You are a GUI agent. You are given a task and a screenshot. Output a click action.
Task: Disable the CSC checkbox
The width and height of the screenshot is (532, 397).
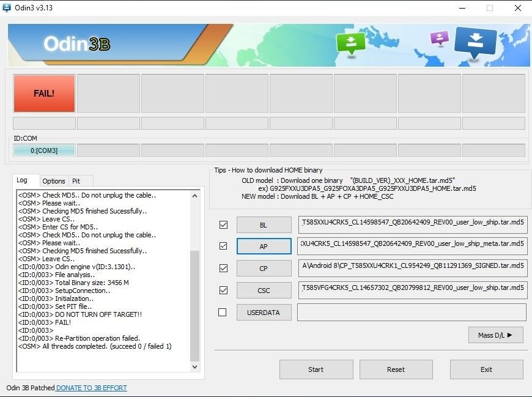click(x=223, y=290)
